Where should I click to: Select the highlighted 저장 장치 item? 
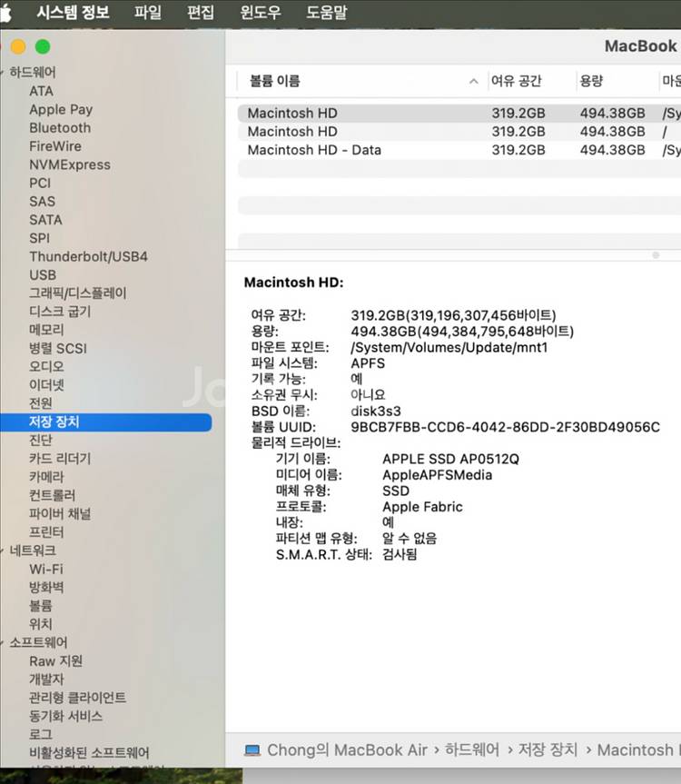click(x=106, y=422)
